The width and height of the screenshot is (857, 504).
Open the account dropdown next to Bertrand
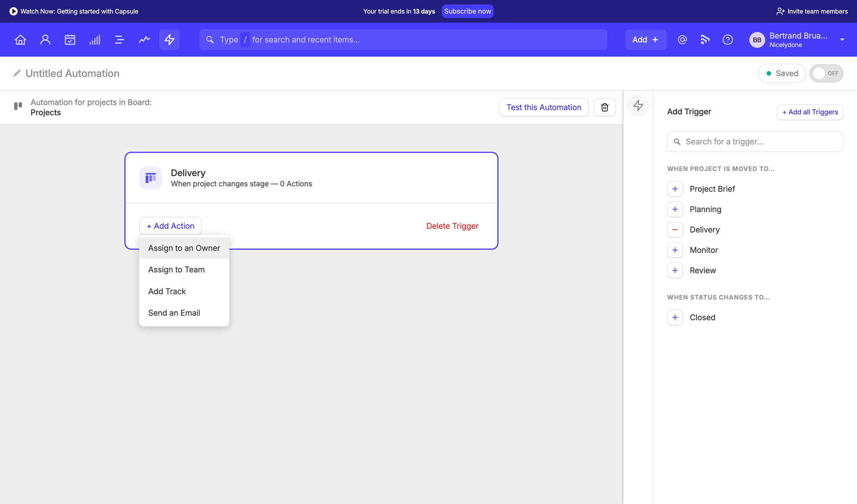pyautogui.click(x=842, y=40)
